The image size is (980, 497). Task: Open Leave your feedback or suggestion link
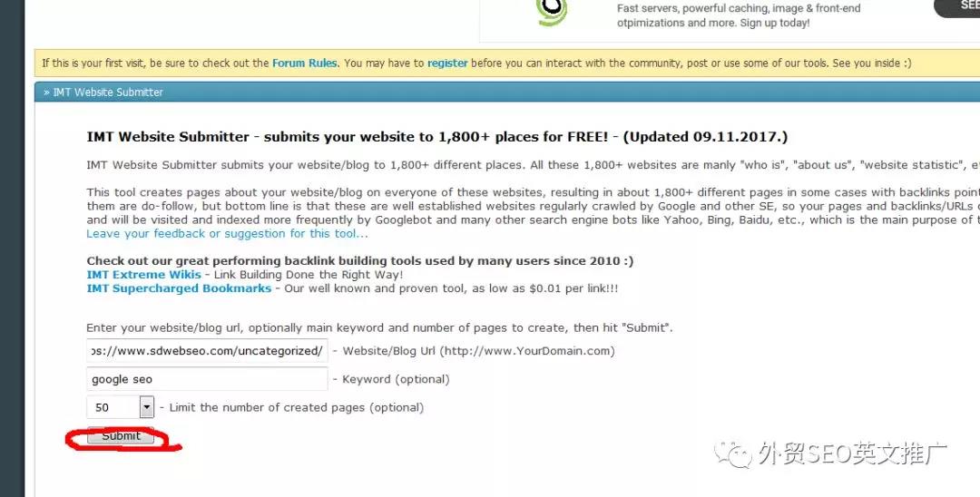pos(227,233)
